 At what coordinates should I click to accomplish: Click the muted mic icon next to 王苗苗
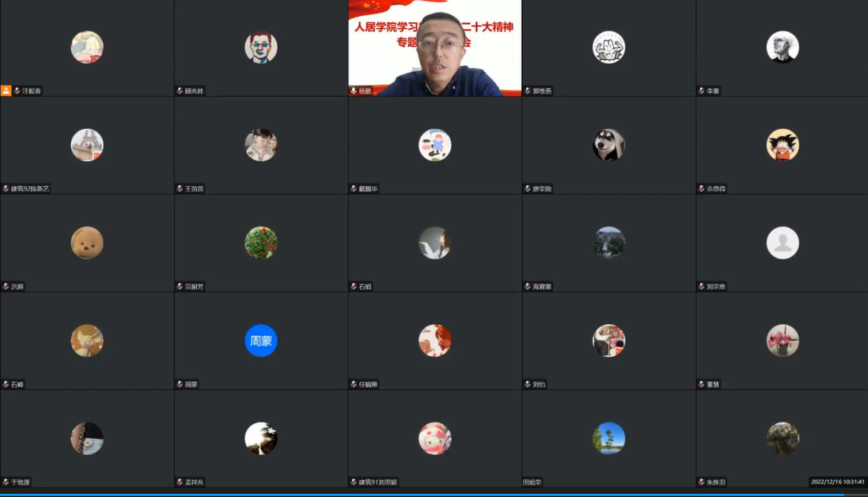(179, 188)
